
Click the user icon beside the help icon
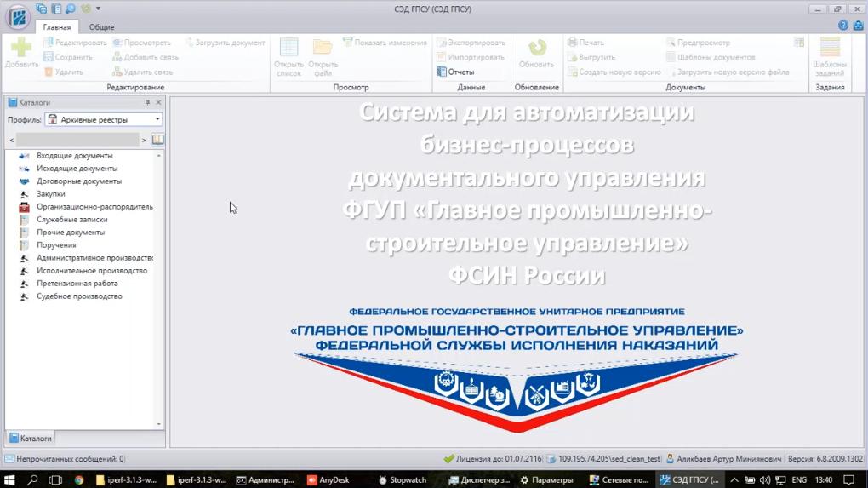coord(858,26)
